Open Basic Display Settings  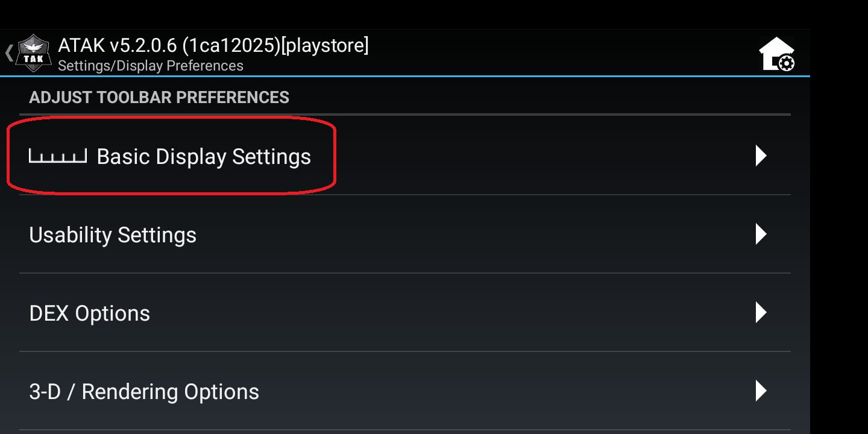[204, 157]
